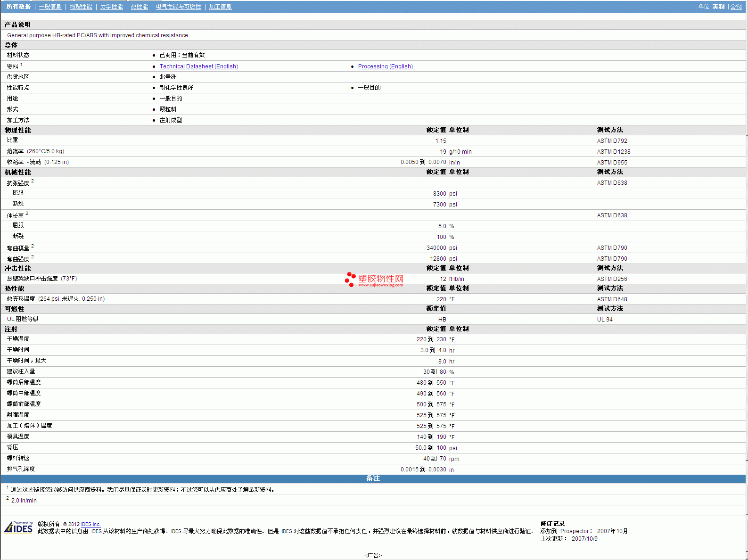The image size is (748, 560).
Task: Click the Prospector text in revision record
Action: click(575, 531)
